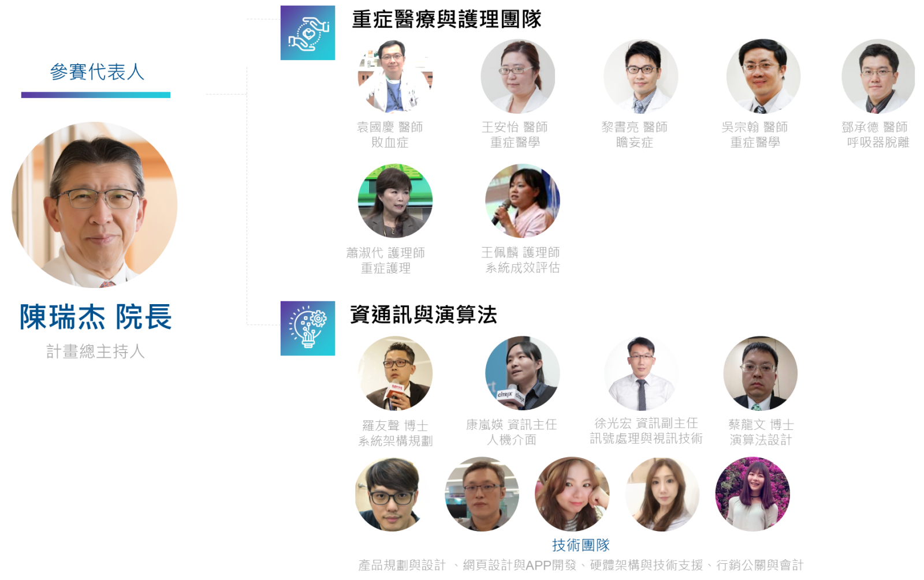Click the 技術團隊 label
Screen dimensions: 924x580
click(x=580, y=545)
